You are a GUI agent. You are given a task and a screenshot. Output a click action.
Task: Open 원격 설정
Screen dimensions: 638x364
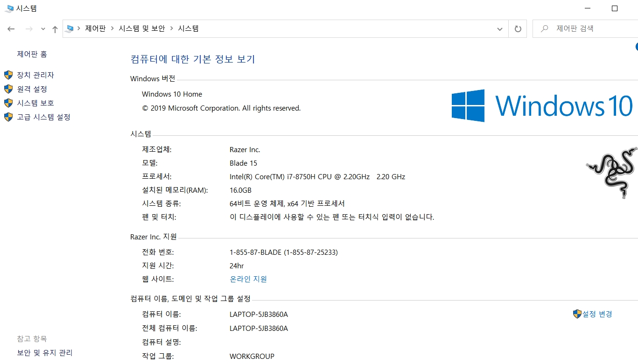tap(32, 89)
